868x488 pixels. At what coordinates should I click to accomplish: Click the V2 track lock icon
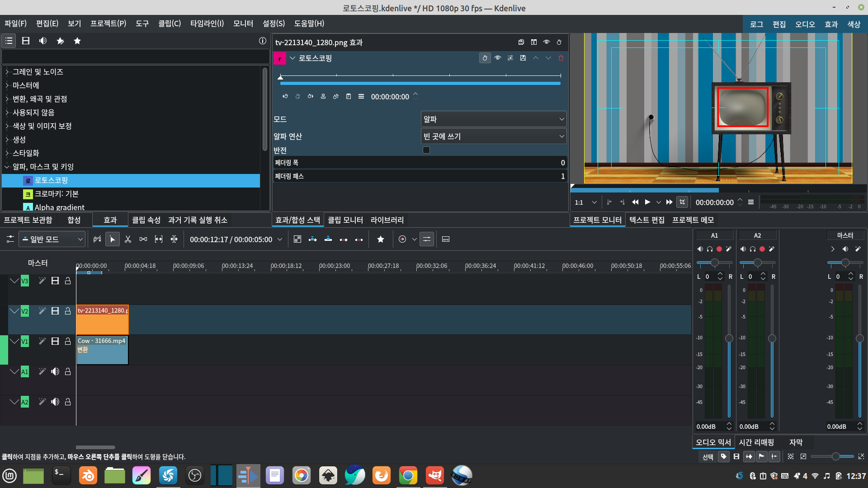coord(68,311)
